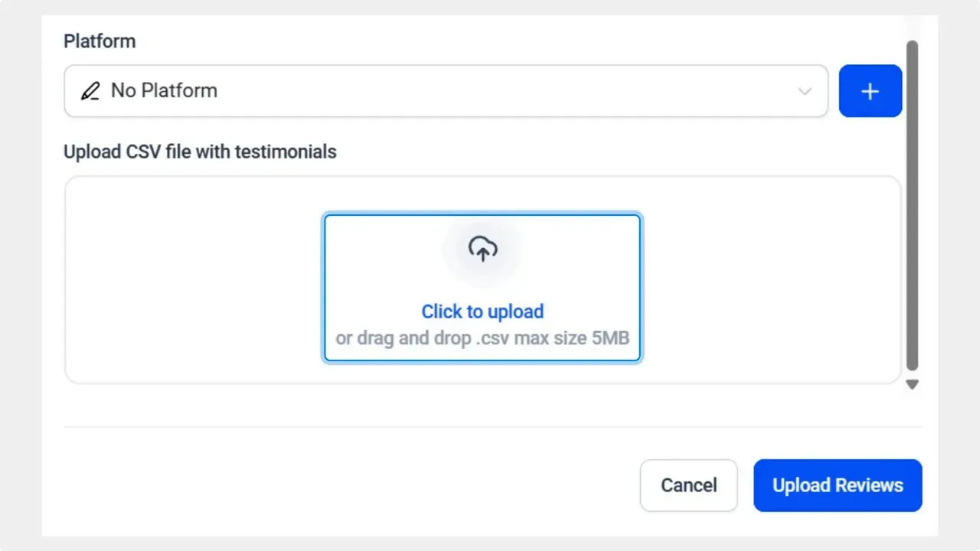Click the 'Platform' section heading

point(100,41)
